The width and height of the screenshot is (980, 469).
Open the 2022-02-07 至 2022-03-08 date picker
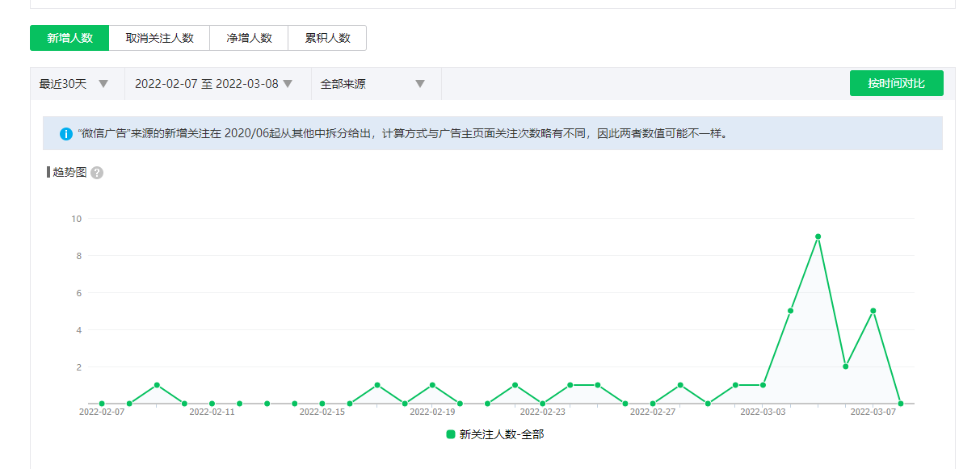click(213, 84)
